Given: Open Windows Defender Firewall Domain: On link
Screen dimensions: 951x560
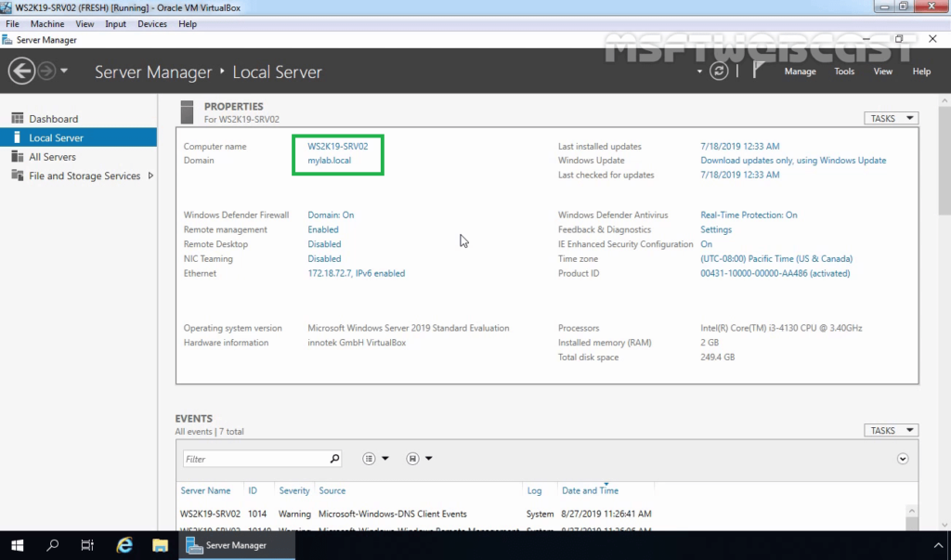Looking at the screenshot, I should 331,215.
